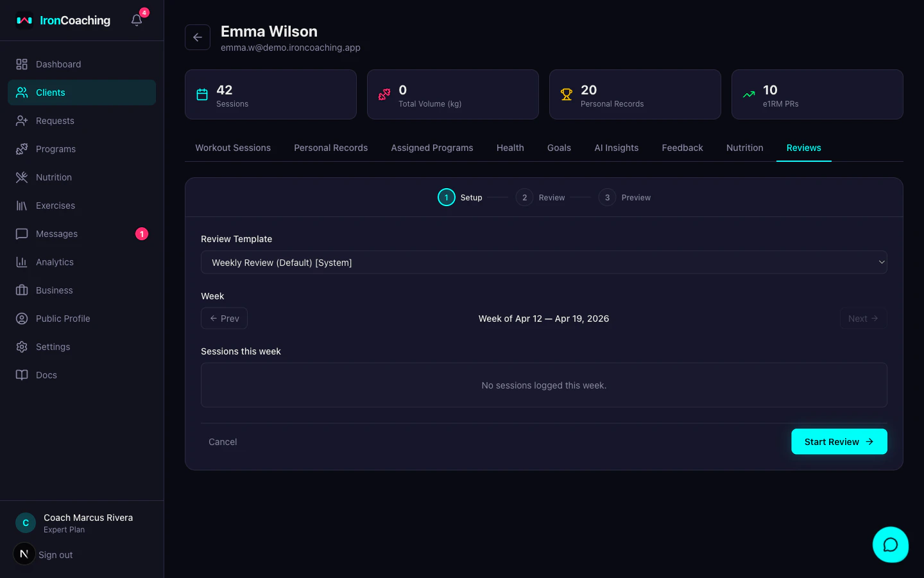This screenshot has height=578, width=924.
Task: Click Coach Marcus Rivera's avatar
Action: [x=25, y=523]
